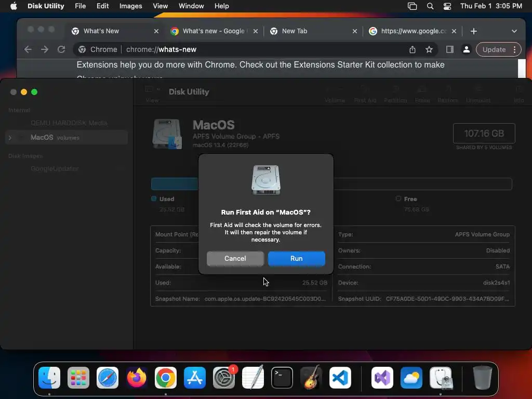Open the Apple menu
Screen dimensions: 532x399
pos(14,6)
